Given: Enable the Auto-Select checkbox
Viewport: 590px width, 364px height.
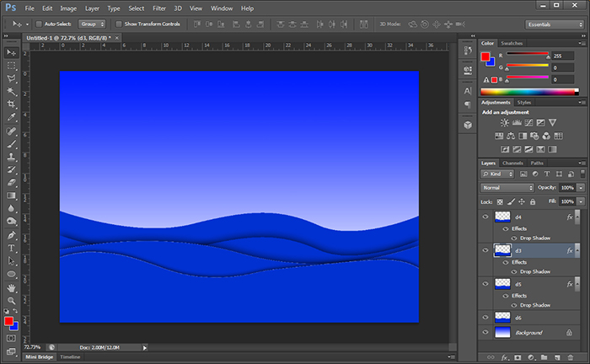Looking at the screenshot, I should pos(39,24).
